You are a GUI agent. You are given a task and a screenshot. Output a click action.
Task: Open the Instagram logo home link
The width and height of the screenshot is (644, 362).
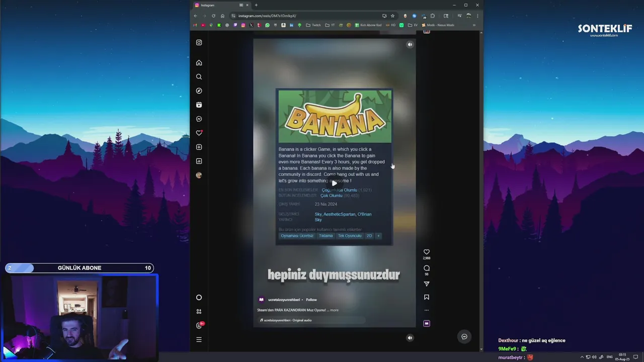(x=199, y=43)
